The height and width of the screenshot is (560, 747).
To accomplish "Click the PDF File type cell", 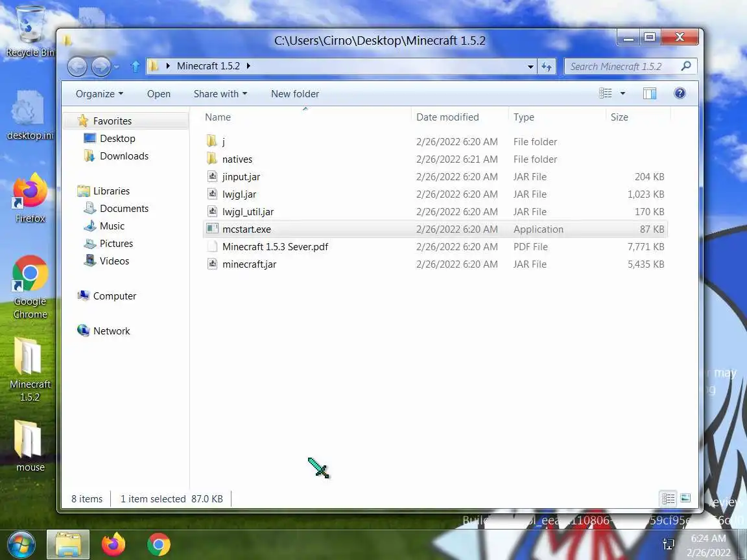I will pos(530,247).
